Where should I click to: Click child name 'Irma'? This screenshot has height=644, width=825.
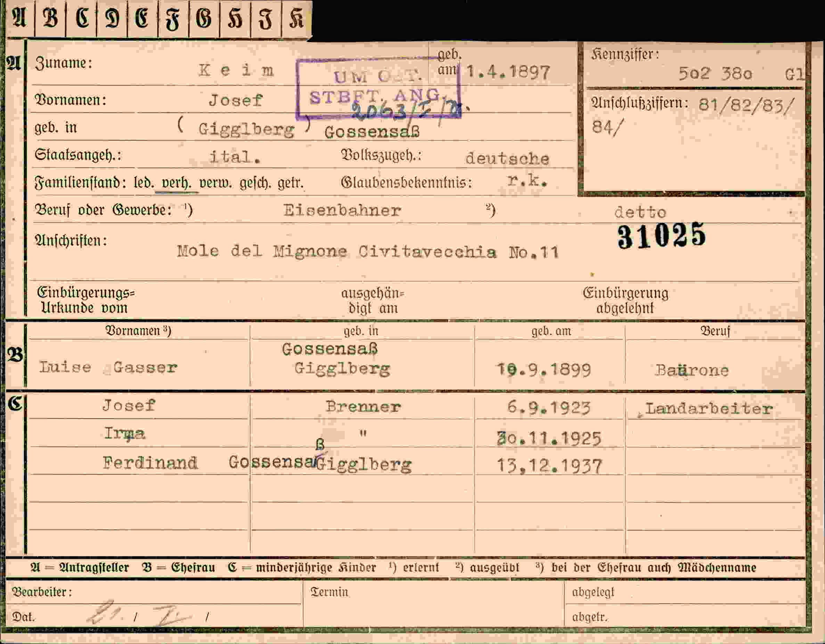(x=124, y=434)
